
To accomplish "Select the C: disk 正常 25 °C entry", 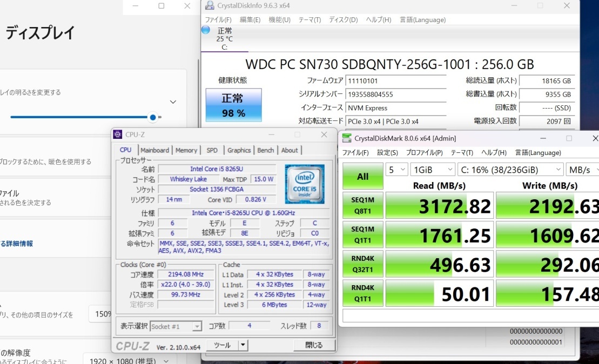I will pyautogui.click(x=225, y=38).
